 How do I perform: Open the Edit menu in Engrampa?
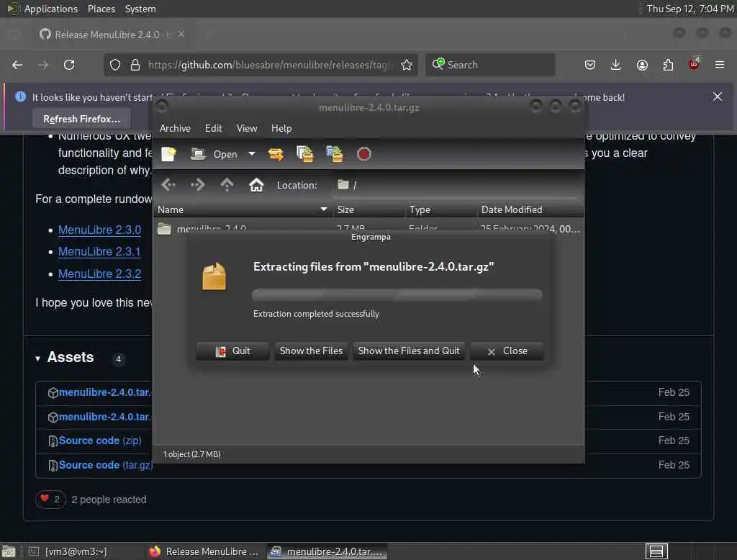click(x=213, y=128)
